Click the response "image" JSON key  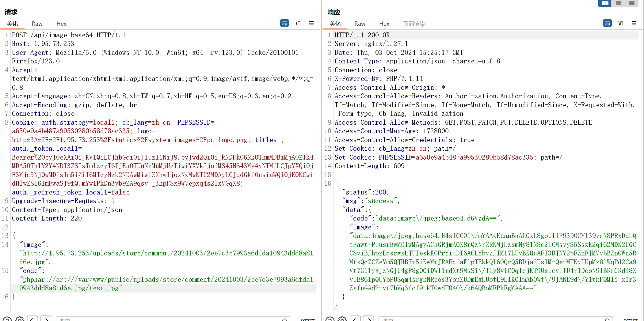(x=362, y=227)
